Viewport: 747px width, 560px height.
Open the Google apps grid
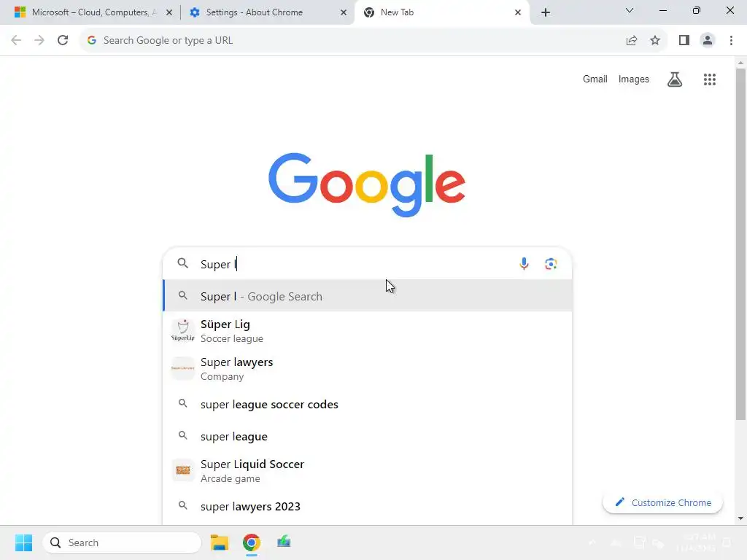(x=709, y=79)
